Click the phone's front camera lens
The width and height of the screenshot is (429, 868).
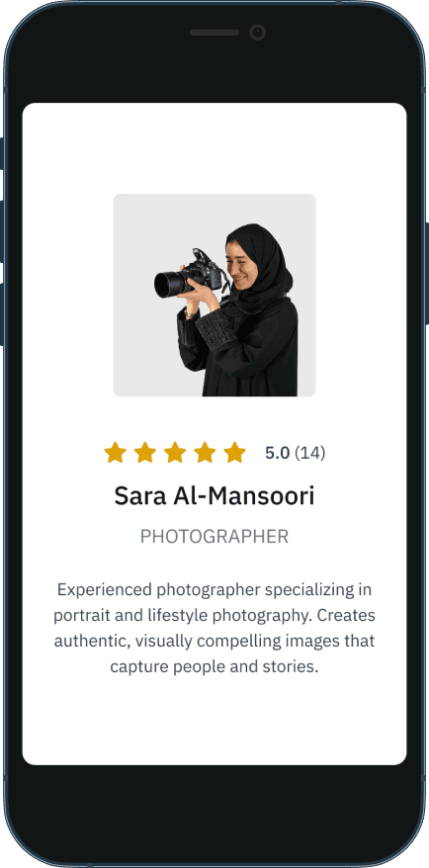(x=257, y=33)
